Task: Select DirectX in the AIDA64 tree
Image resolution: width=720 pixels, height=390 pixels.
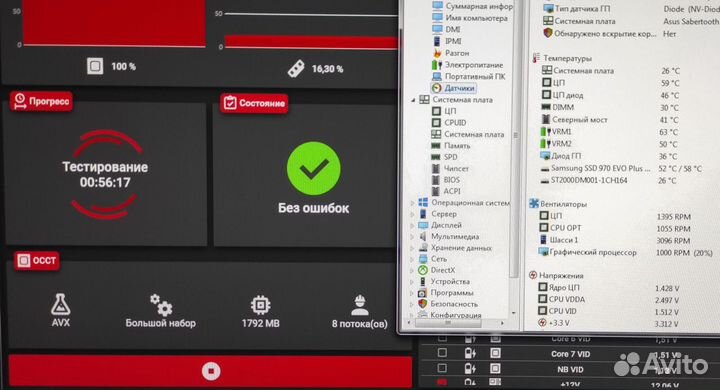Action: click(x=443, y=270)
